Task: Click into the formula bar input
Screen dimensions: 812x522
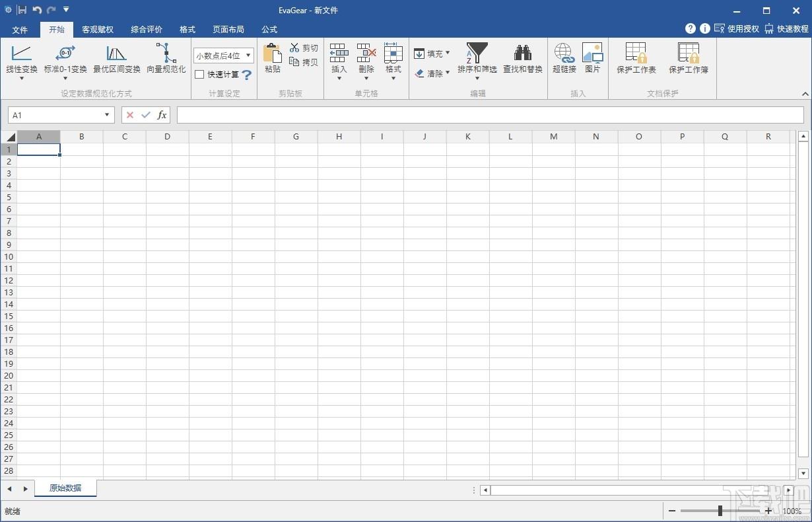Action: coord(490,115)
